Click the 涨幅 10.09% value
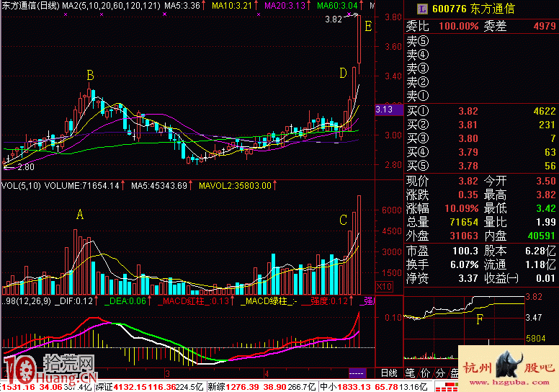Viewport: 559px width, 392px height. click(x=461, y=208)
